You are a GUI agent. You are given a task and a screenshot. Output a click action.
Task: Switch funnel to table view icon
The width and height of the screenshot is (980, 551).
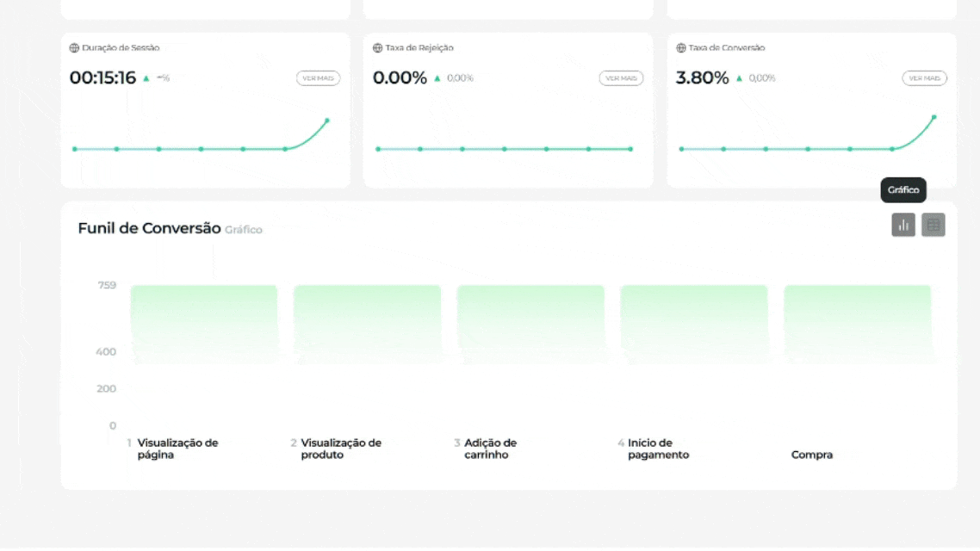(933, 225)
